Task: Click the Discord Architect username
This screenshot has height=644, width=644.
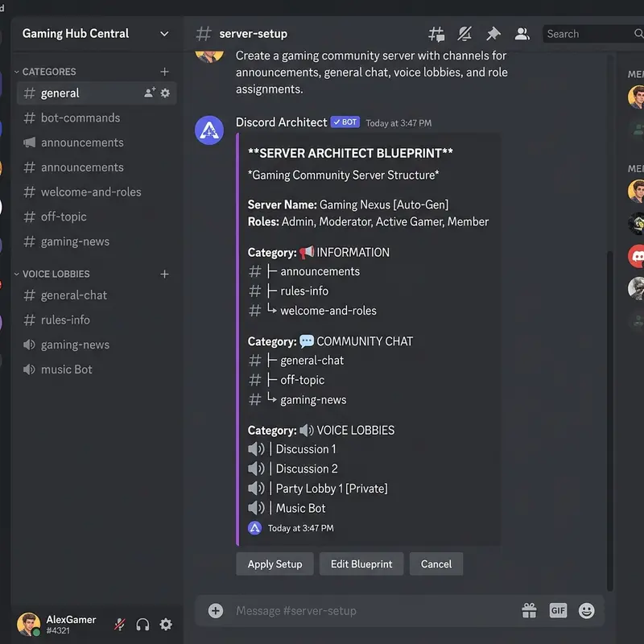Action: pyautogui.click(x=281, y=122)
